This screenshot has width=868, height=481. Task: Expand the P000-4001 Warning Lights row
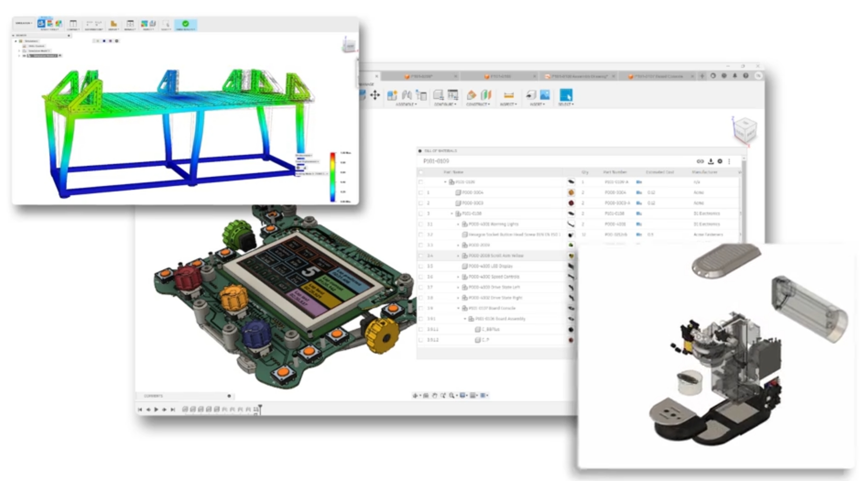tap(458, 224)
